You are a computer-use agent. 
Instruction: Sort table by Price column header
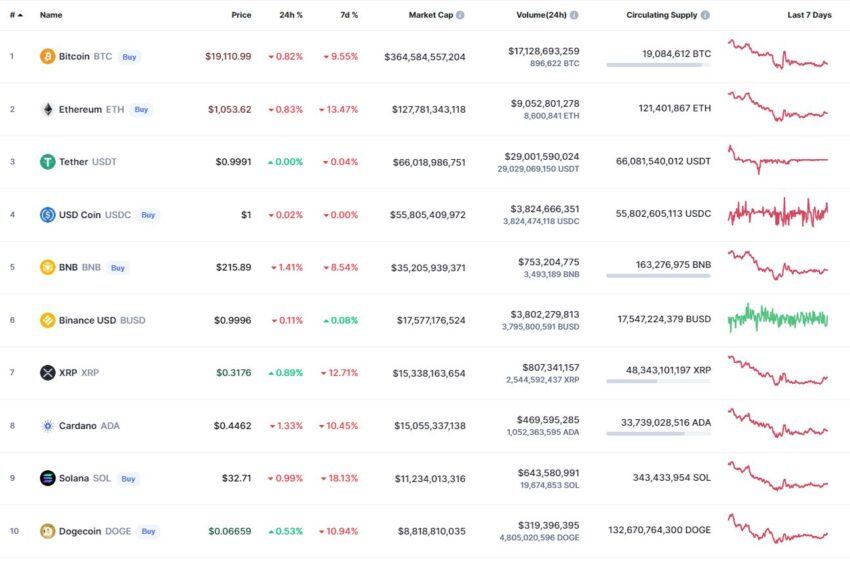pos(241,15)
